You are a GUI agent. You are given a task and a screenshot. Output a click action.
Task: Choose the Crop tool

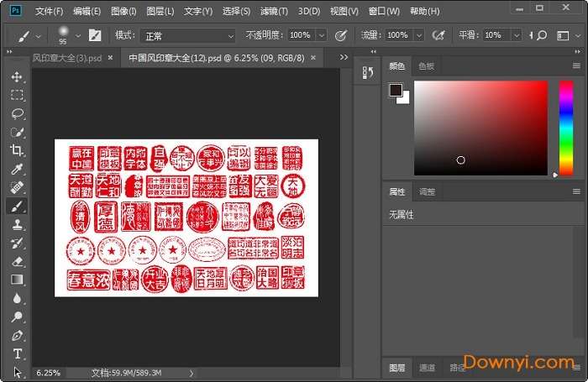pyautogui.click(x=17, y=150)
